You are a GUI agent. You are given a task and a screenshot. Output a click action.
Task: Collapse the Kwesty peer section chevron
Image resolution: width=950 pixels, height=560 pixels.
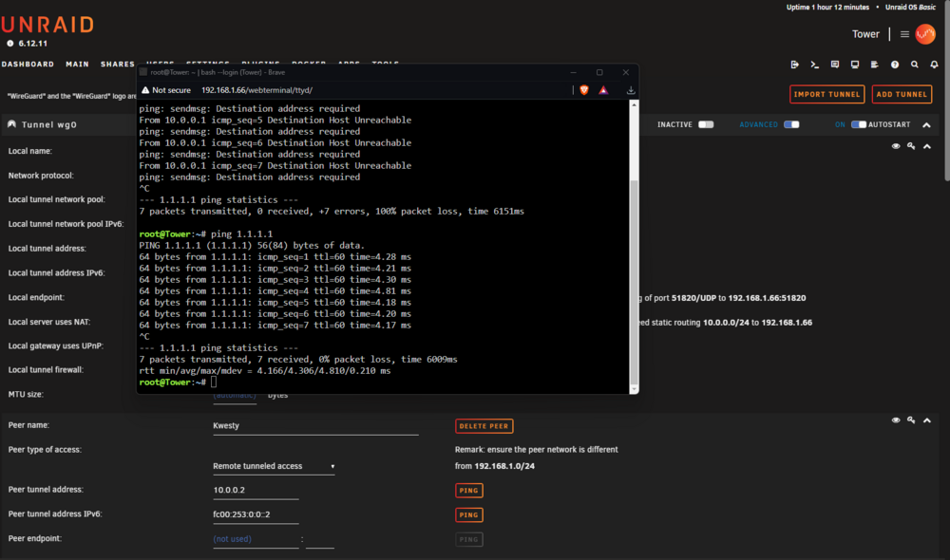(x=927, y=420)
